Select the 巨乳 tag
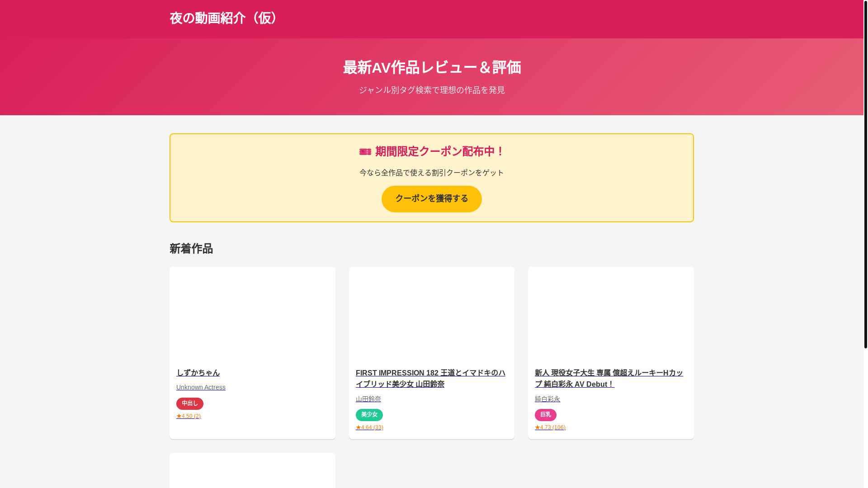The width and height of the screenshot is (868, 488). [546, 415]
